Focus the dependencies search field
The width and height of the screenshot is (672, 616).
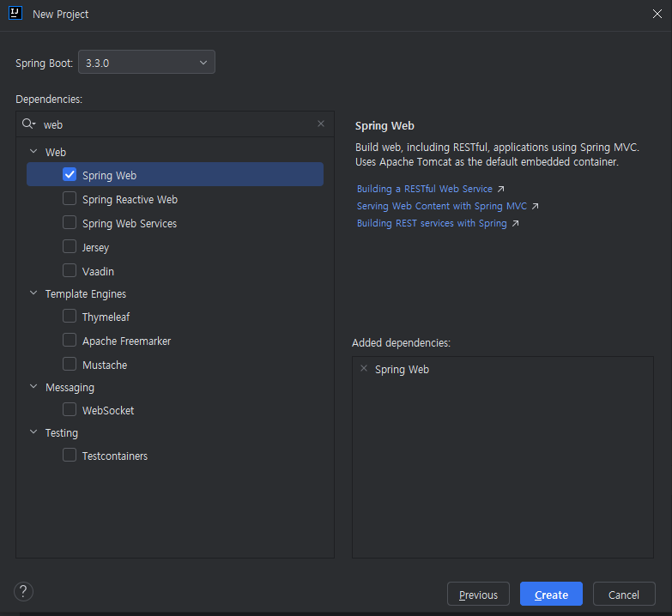176,124
